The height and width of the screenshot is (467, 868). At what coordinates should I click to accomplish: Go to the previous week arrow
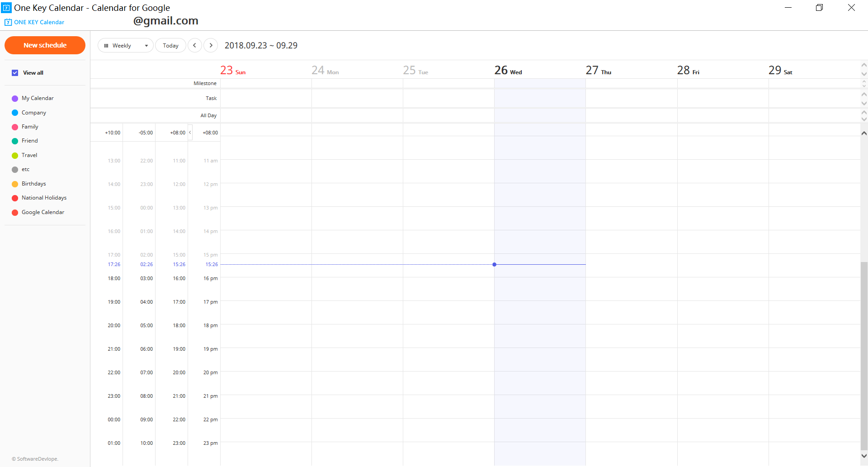[194, 45]
